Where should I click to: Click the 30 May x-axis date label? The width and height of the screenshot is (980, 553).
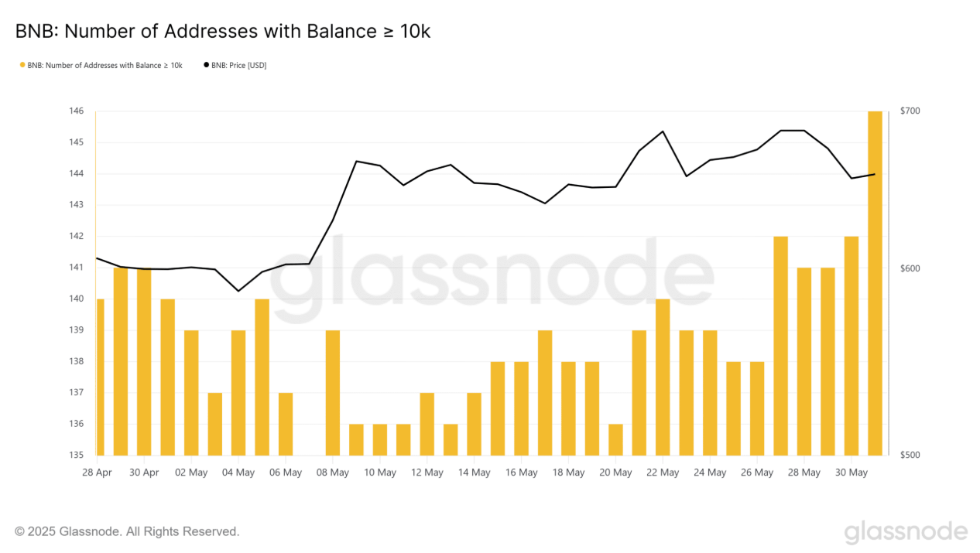(x=852, y=473)
